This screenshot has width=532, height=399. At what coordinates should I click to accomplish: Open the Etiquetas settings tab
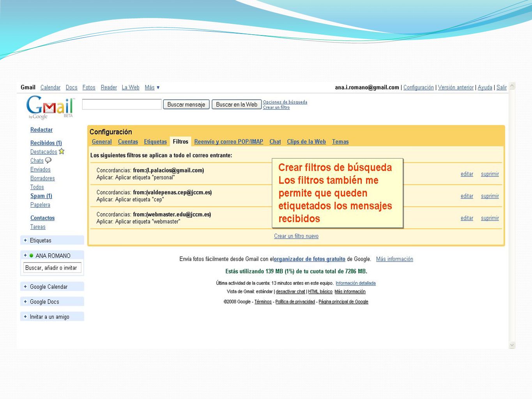coord(155,141)
